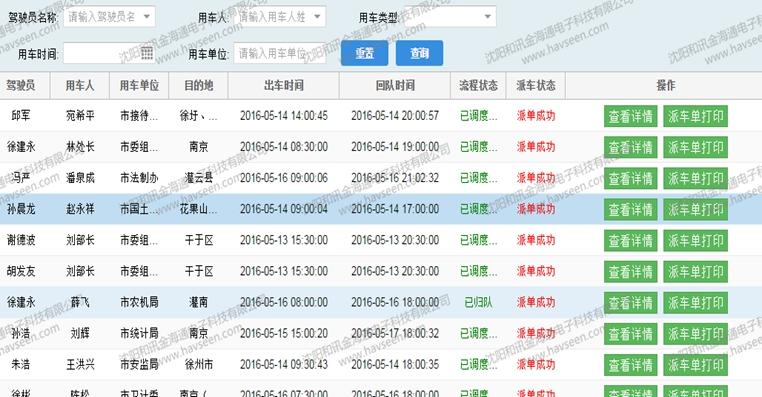Focus the 用车单位 input field
This screenshot has width=762, height=397.
(279, 53)
